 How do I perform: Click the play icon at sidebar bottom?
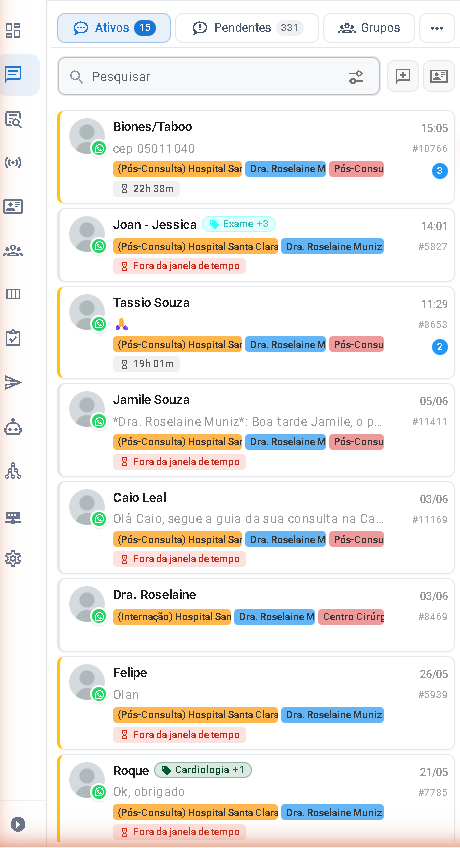point(18,824)
